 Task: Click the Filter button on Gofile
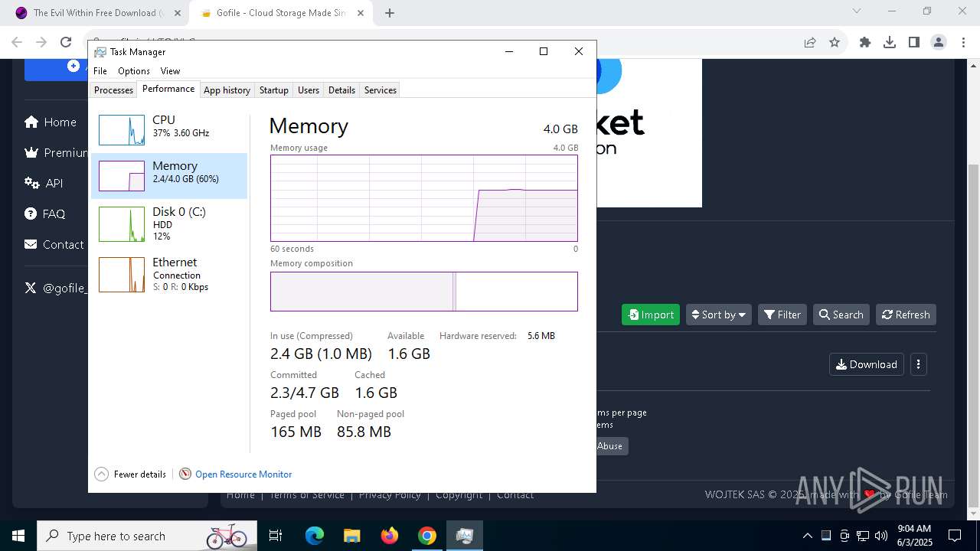tap(782, 315)
